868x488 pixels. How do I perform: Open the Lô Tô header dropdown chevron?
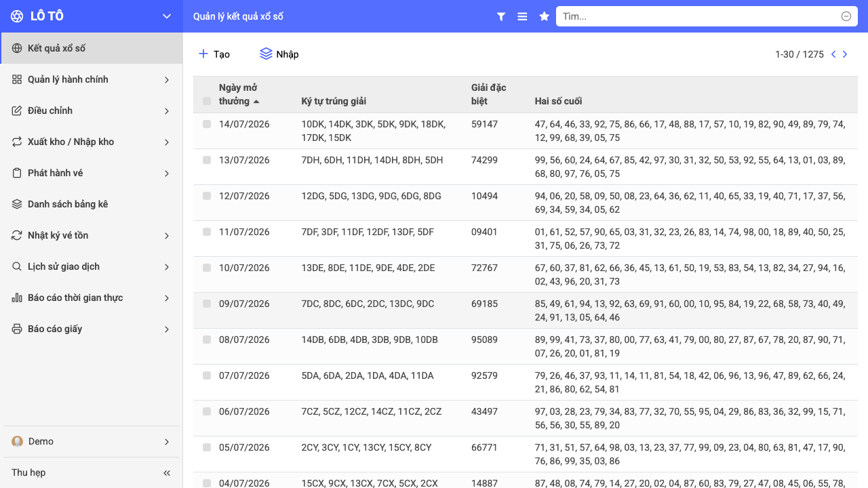pyautogui.click(x=167, y=16)
